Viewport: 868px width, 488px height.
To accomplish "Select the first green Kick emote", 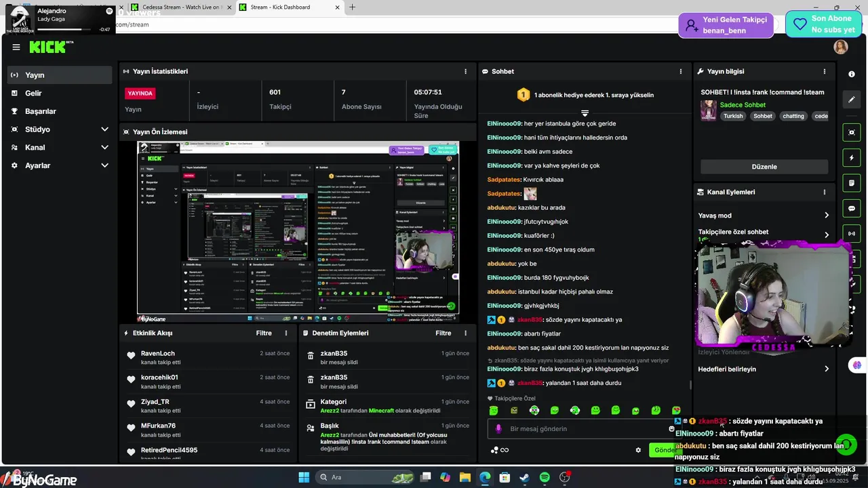I will [x=494, y=410].
